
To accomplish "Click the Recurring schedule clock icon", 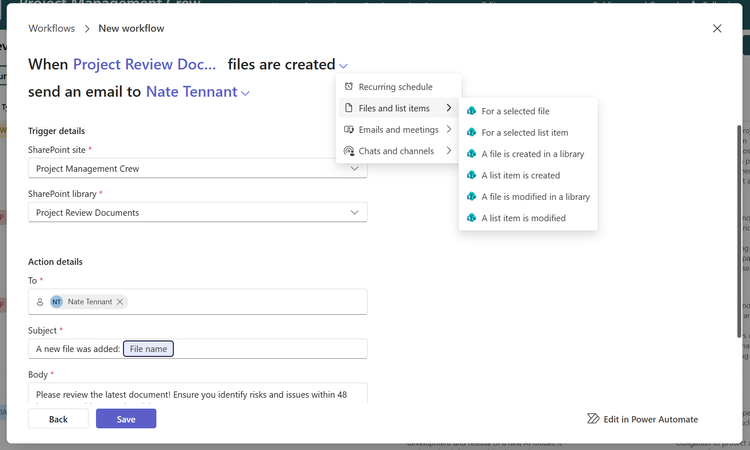I will pyautogui.click(x=348, y=87).
